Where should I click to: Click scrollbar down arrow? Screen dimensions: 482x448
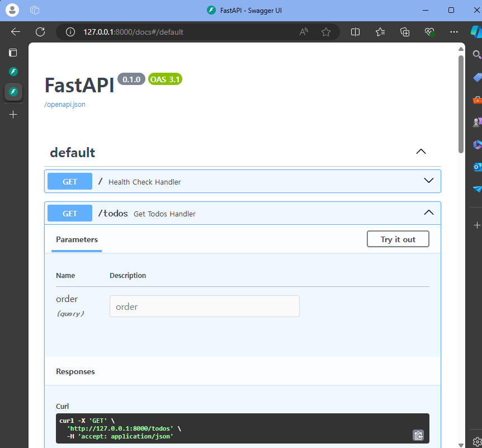[x=461, y=445]
